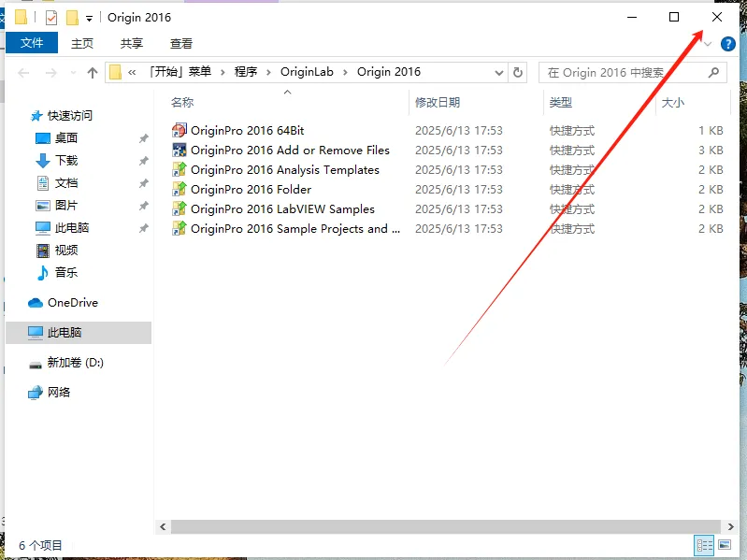Open the OriginPro 2016 64Bit shortcut icon
Screen dimensions: 747x560
[x=180, y=130]
